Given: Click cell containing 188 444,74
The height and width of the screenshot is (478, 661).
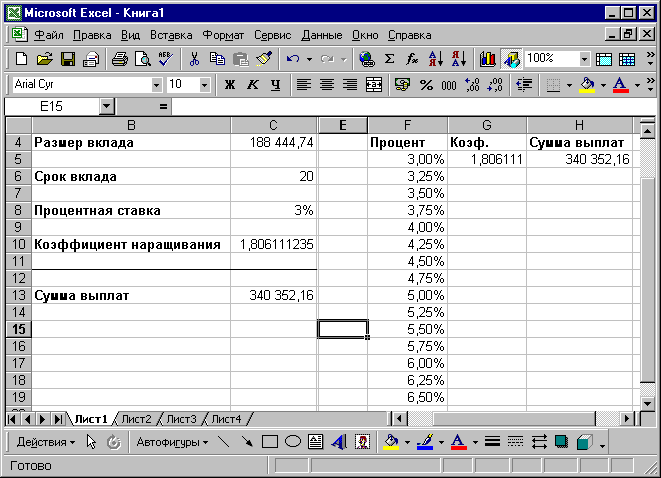Looking at the screenshot, I should [274, 142].
